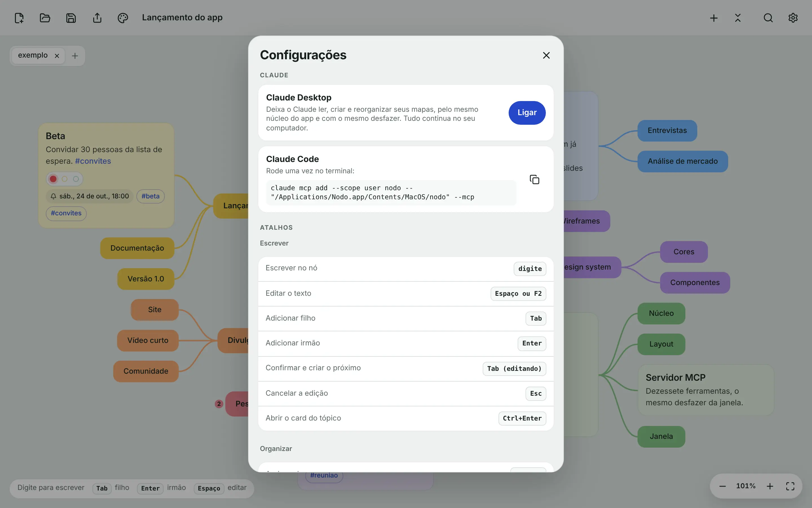The width and height of the screenshot is (812, 508).
Task: Click the Tab key hint in bottom bar
Action: pyautogui.click(x=102, y=488)
